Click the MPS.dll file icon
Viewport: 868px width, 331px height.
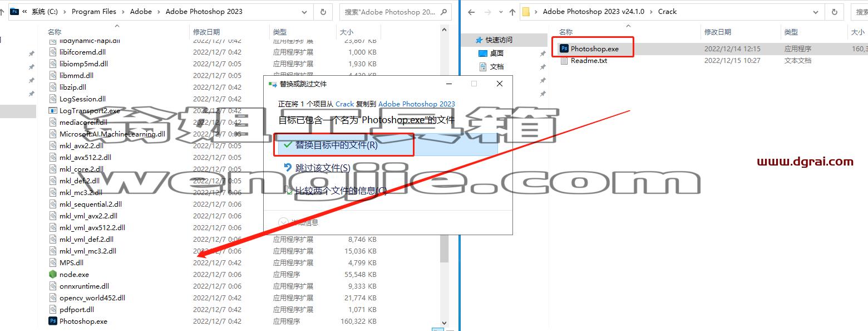(x=53, y=262)
